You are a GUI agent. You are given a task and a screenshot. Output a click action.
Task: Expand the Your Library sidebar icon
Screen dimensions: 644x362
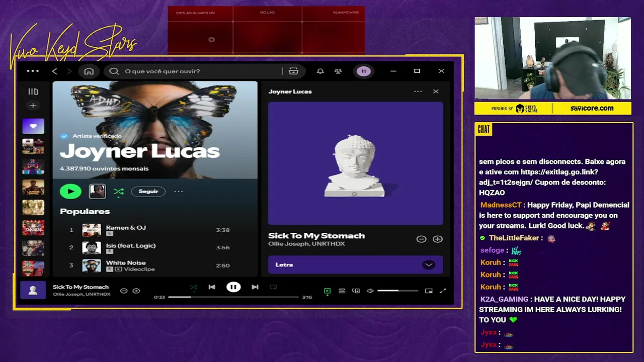[x=33, y=92]
